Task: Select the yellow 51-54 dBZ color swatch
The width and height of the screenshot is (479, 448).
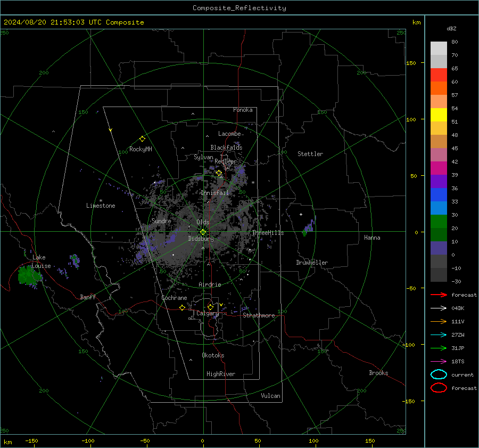Action: click(439, 115)
